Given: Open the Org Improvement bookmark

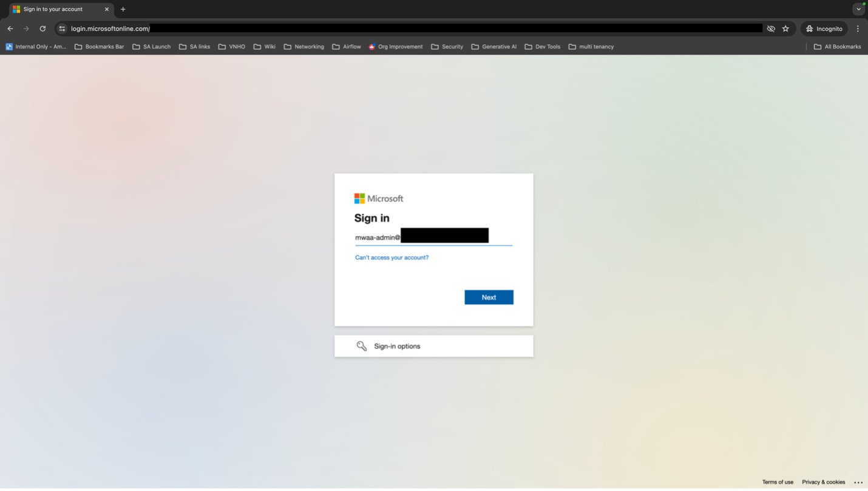Looking at the screenshot, I should [396, 47].
